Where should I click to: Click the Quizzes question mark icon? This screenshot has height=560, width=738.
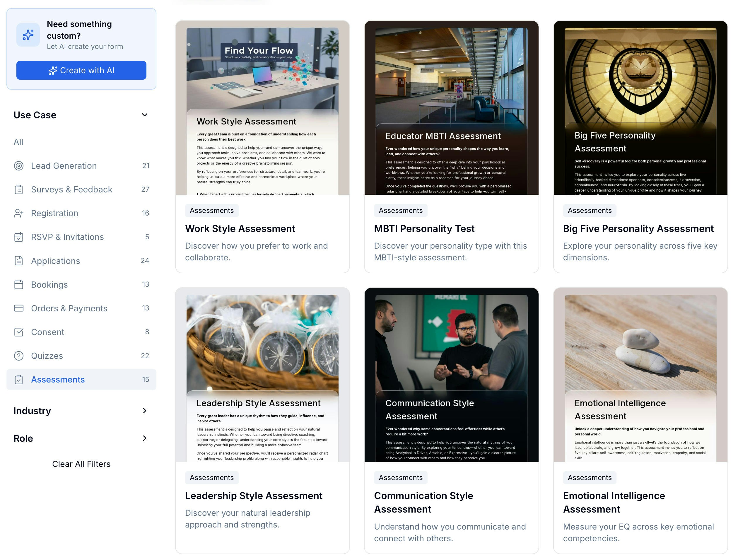(x=19, y=356)
